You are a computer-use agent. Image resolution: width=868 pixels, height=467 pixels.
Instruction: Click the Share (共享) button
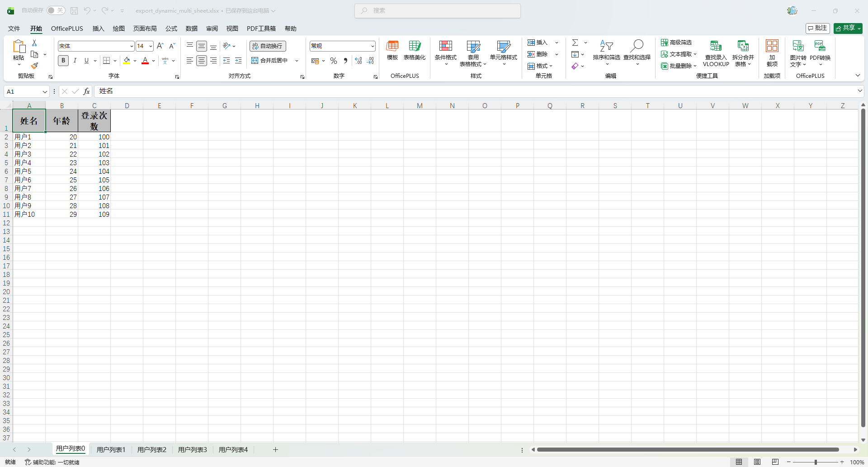[848, 28]
